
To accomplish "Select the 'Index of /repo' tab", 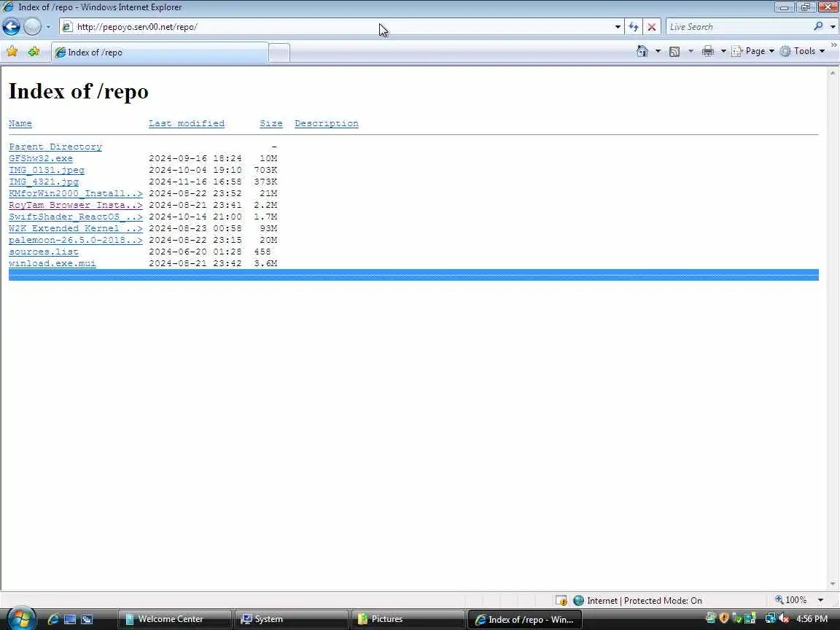I will [x=160, y=52].
